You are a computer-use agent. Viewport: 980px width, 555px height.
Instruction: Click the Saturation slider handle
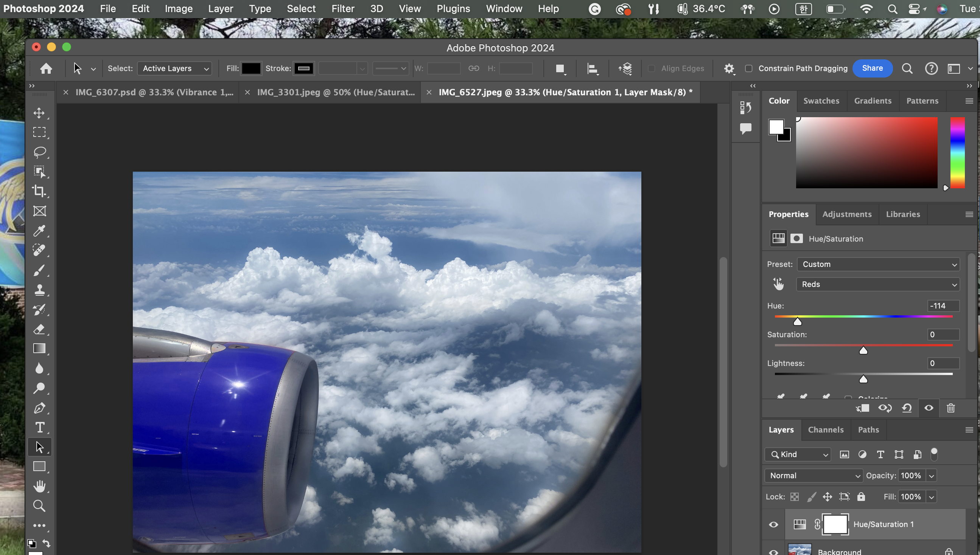[863, 351]
